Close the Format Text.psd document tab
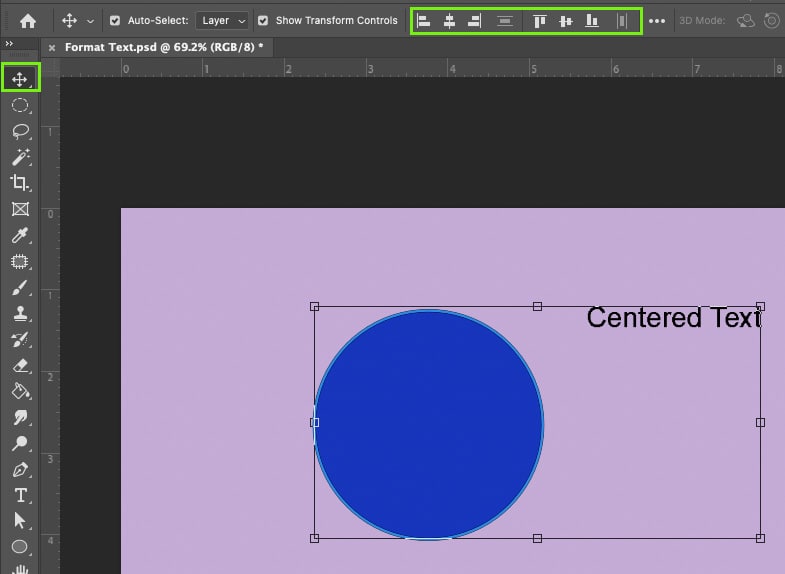 [52, 47]
